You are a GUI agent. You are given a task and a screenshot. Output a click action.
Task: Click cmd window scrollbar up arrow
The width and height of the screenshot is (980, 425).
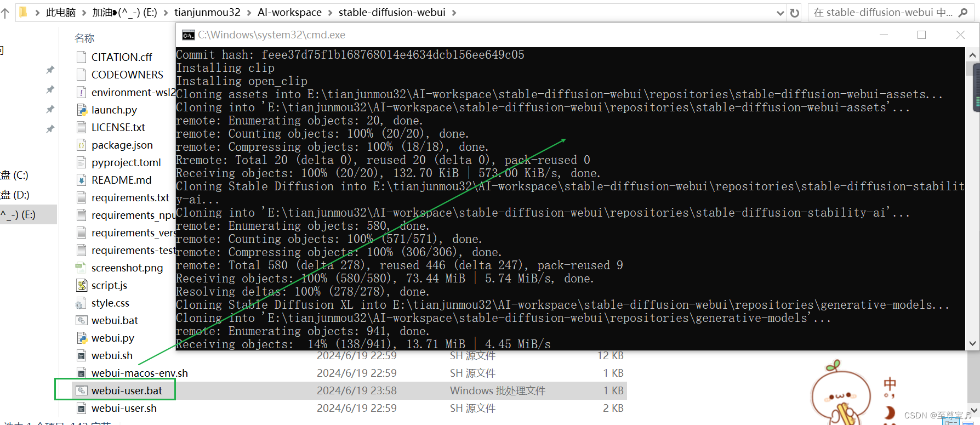[x=972, y=55]
